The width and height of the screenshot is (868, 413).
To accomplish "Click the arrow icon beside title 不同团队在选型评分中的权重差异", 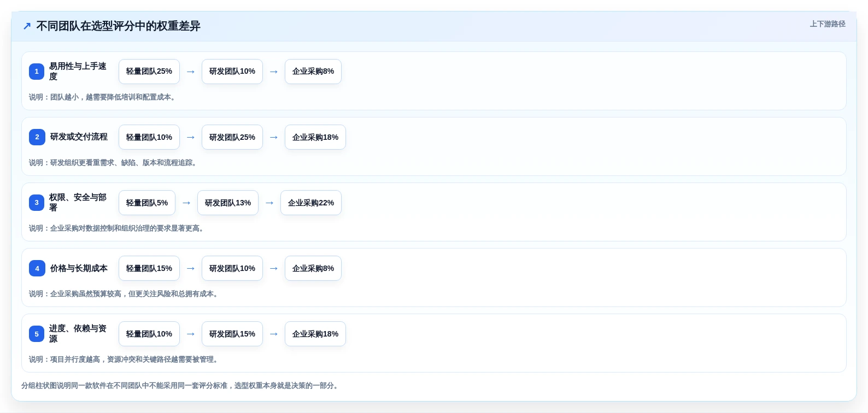I will click(27, 26).
